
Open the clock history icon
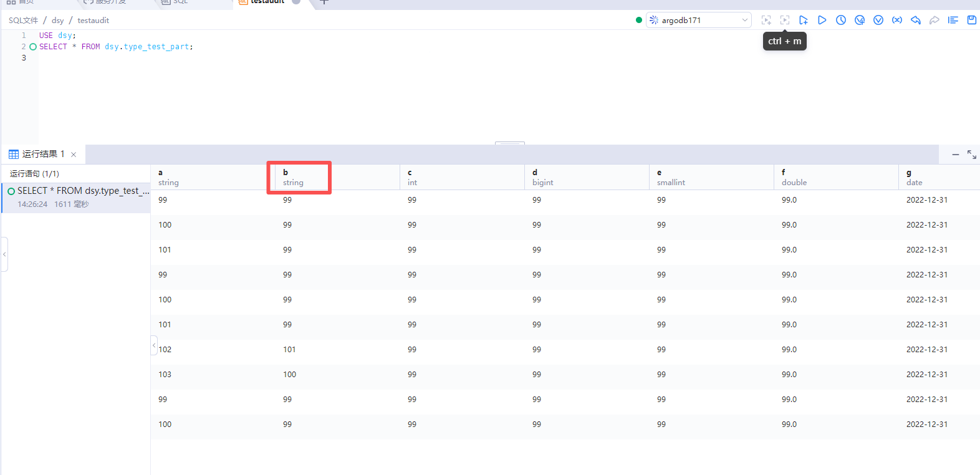pos(840,20)
